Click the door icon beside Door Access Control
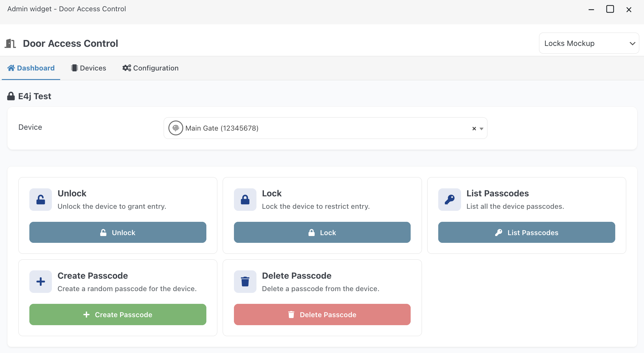 point(10,44)
